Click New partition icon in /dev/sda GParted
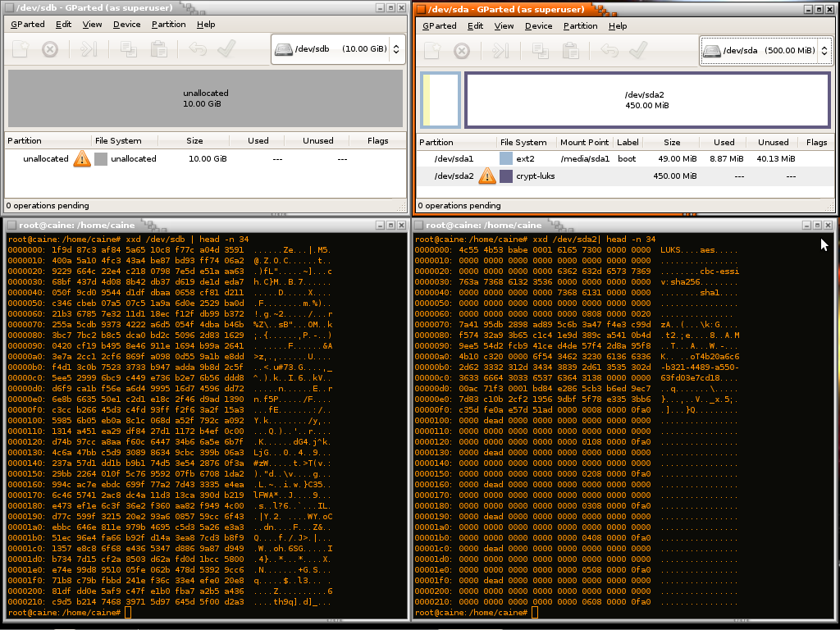Screen dimensions: 840x630 pos(432,51)
